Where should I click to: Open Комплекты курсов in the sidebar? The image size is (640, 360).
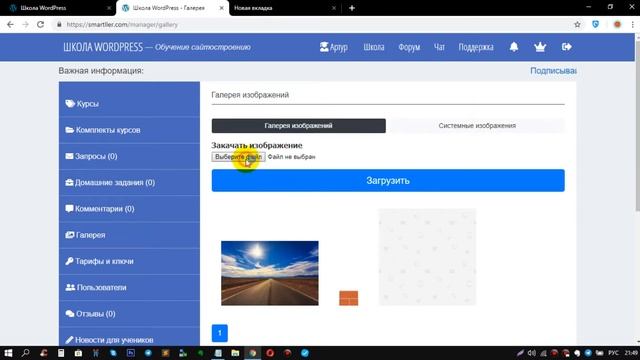click(x=129, y=130)
